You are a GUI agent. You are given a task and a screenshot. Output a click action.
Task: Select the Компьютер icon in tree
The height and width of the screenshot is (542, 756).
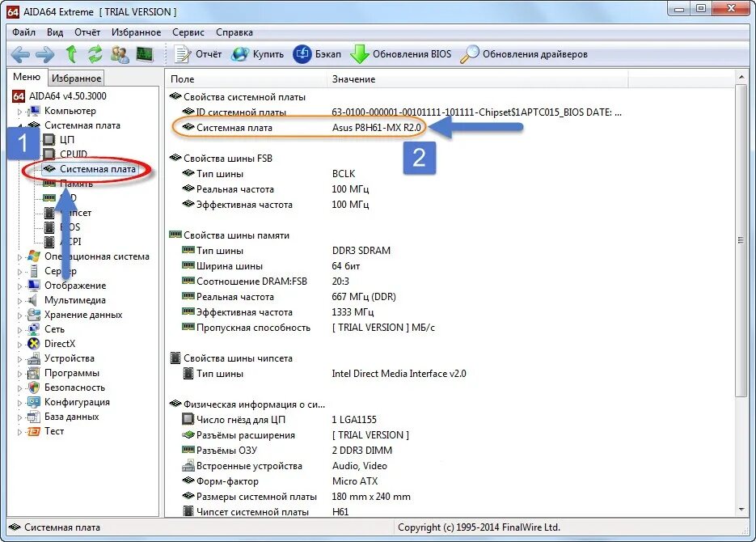click(x=34, y=111)
